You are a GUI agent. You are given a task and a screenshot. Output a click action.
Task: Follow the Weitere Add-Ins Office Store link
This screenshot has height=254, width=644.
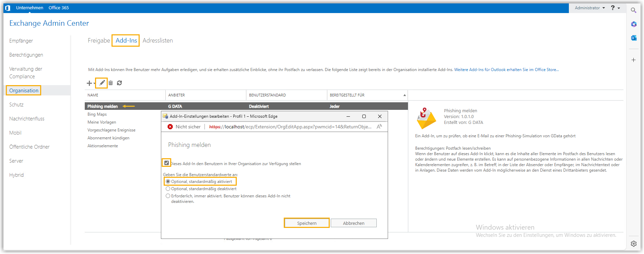coord(506,69)
